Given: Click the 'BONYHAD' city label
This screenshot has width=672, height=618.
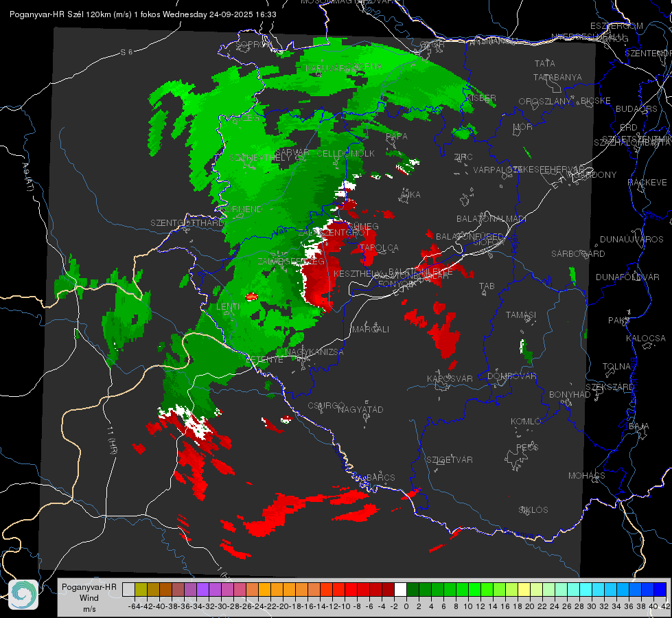Looking at the screenshot, I should (570, 395).
